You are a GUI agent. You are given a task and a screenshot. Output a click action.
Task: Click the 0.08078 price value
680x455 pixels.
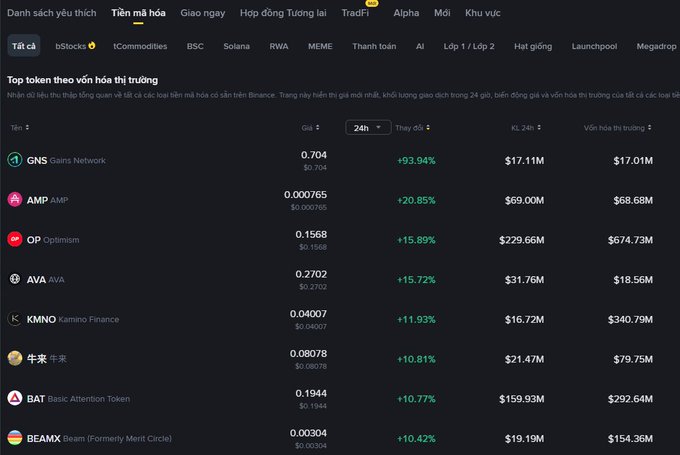[x=308, y=354]
